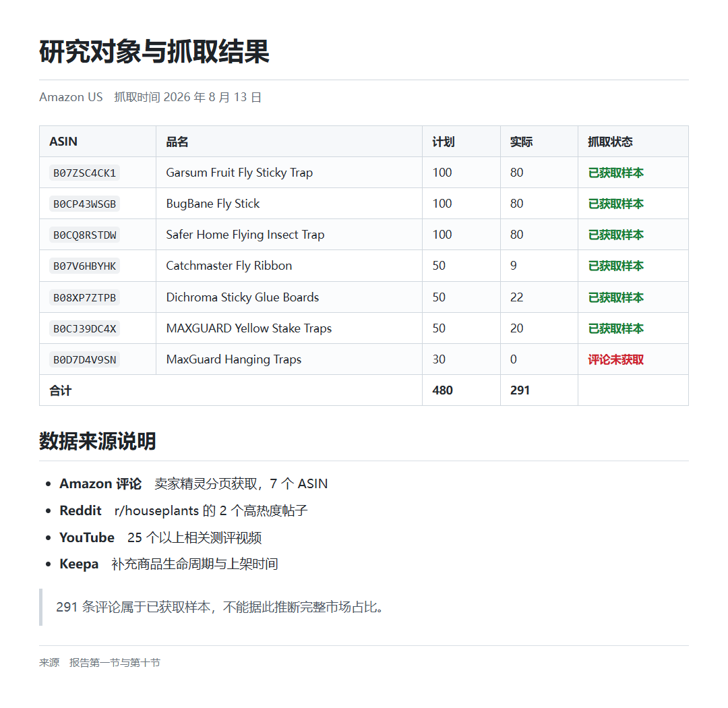728x708 pixels.
Task: Click the 品名 column header
Action: 177,142
